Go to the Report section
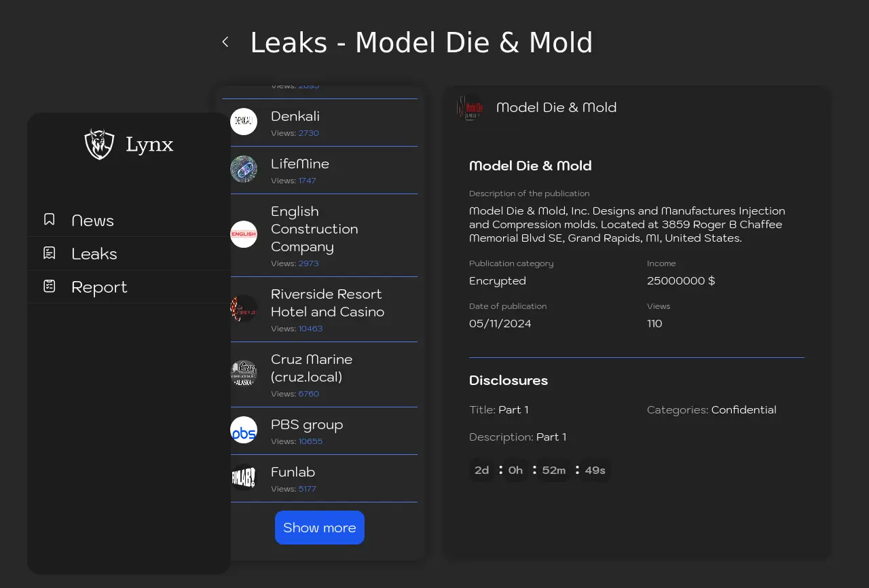 (99, 287)
